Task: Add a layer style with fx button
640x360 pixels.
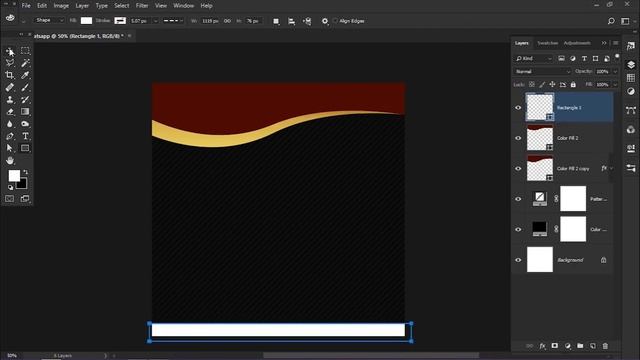Action: coord(542,346)
